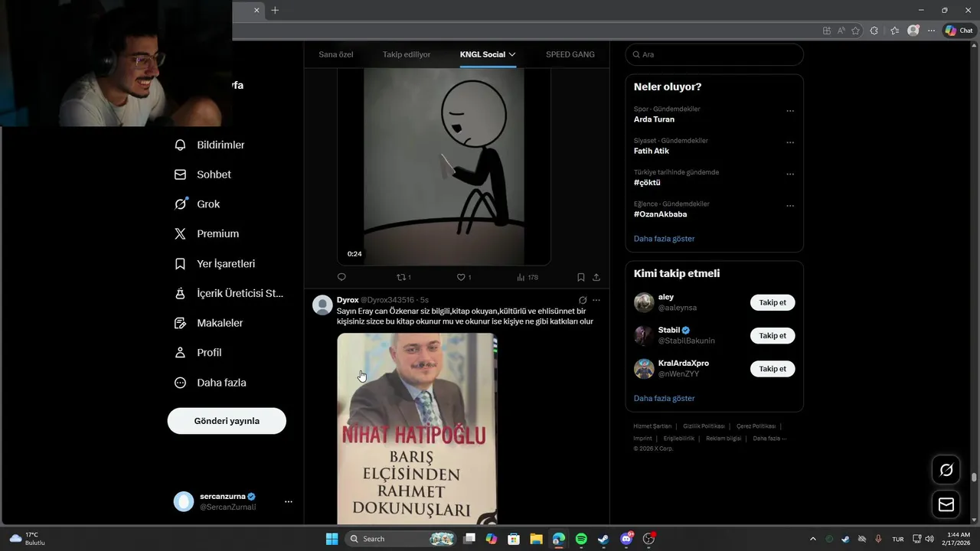
Task: Open Daha fazla footer links menu
Action: click(x=769, y=439)
